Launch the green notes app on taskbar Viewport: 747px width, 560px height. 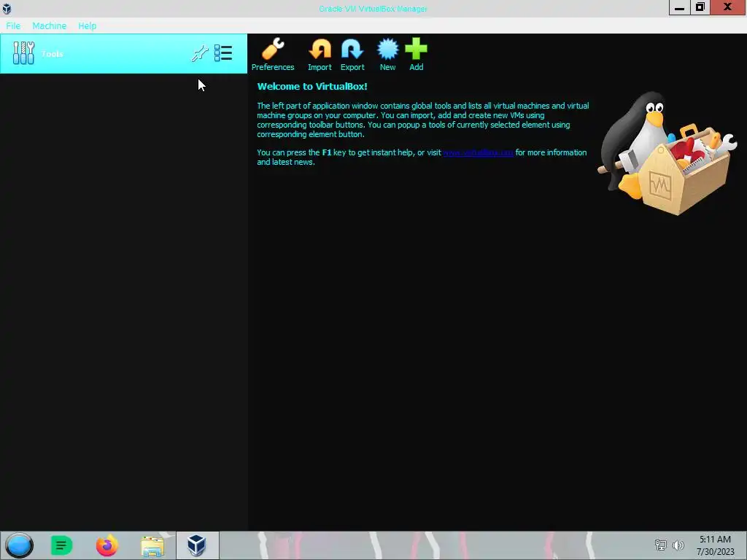tap(61, 545)
